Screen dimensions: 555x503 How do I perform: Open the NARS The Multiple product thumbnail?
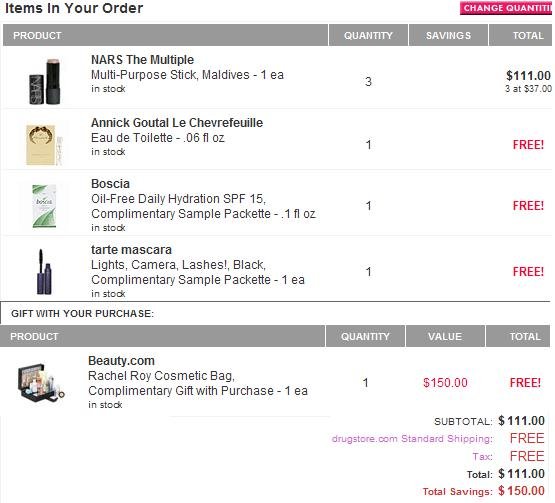click(x=45, y=82)
